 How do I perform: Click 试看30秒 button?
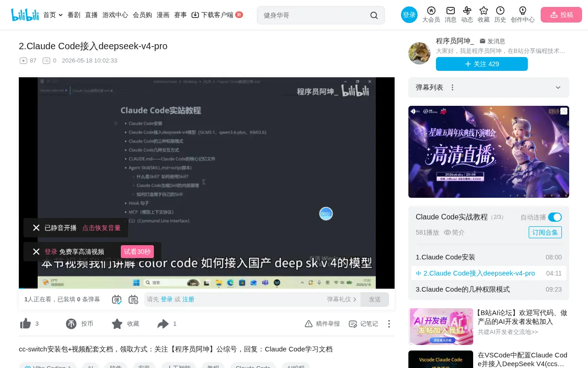(137, 252)
